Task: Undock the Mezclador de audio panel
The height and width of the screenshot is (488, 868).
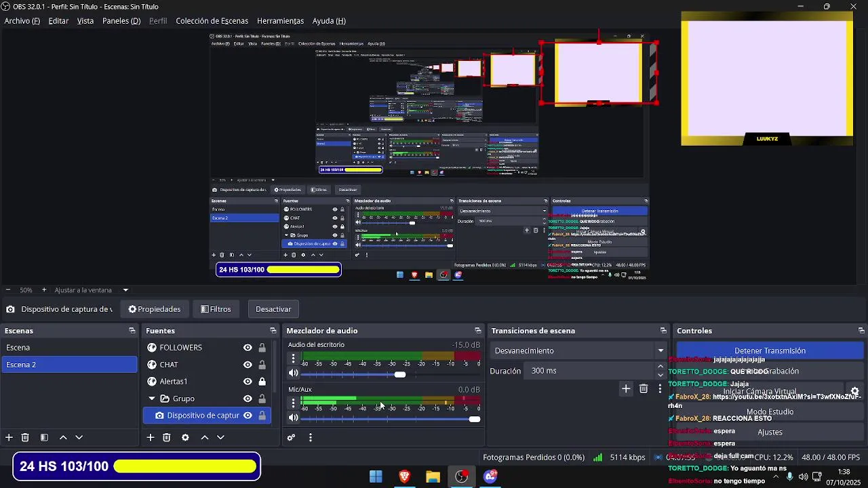Action: tap(477, 331)
